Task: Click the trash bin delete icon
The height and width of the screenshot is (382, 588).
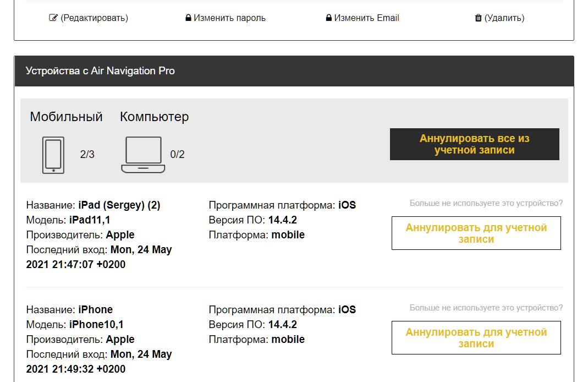Action: [x=478, y=18]
